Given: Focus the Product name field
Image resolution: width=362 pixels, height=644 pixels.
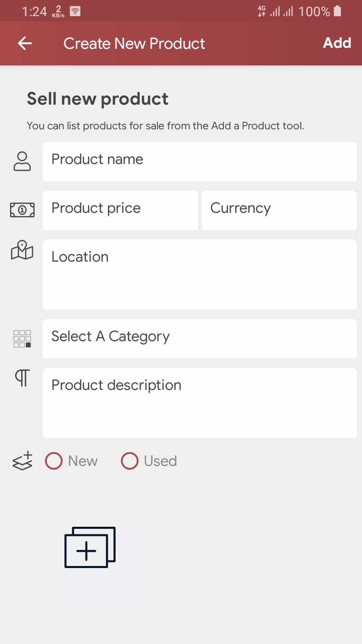Looking at the screenshot, I should [200, 162].
